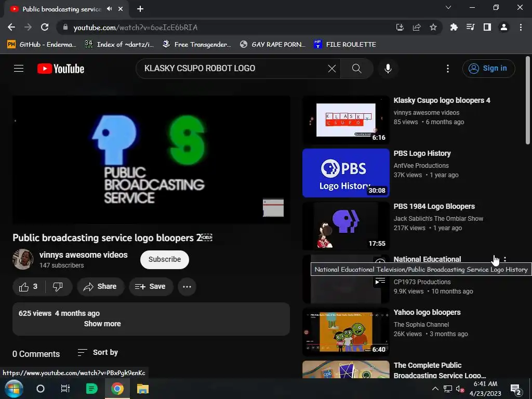The width and height of the screenshot is (532, 399).
Task: Start voice search with the microphone
Action: coord(388,69)
